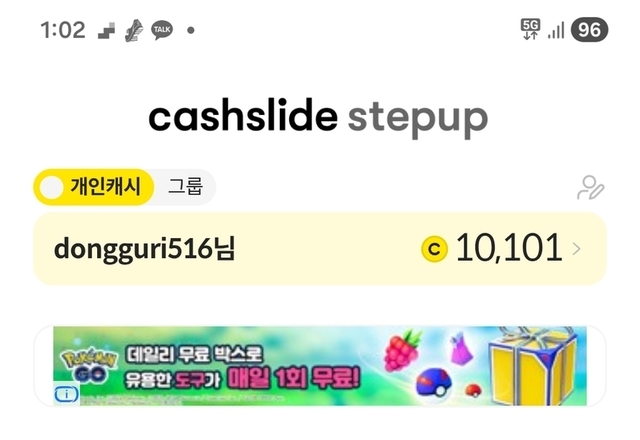The height and width of the screenshot is (440, 640).
Task: Expand the chevron beside 10,101
Action: [576, 249]
